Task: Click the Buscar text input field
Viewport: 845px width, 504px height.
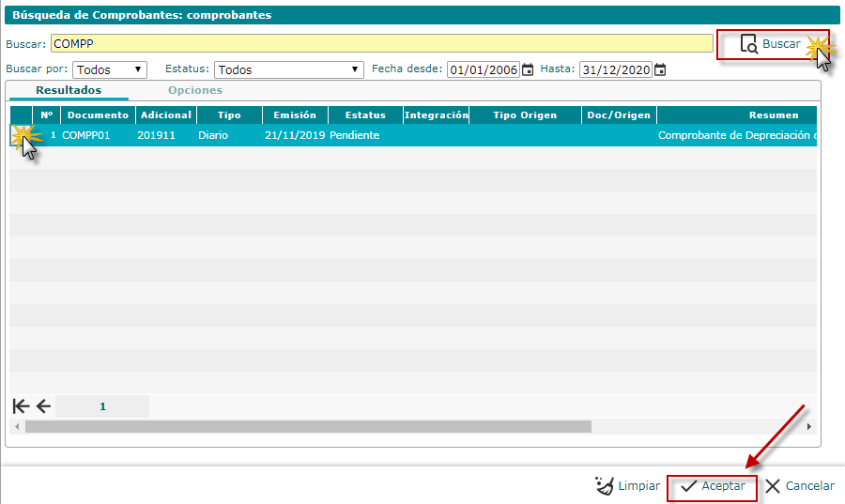Action: [x=380, y=43]
